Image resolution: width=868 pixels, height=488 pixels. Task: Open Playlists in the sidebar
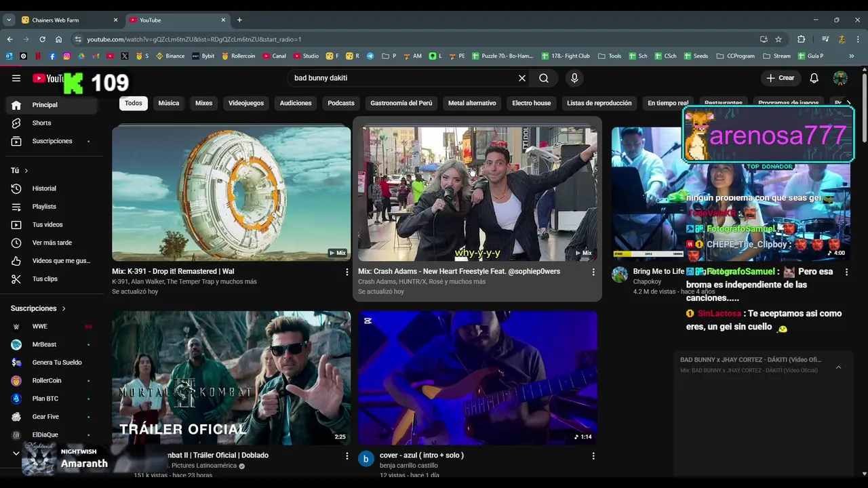(52, 207)
